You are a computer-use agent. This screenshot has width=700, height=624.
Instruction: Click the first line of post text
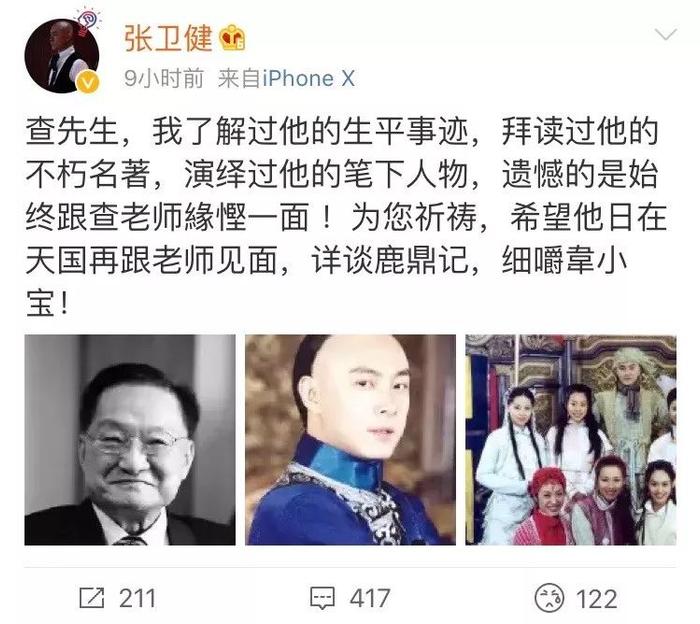tap(342, 132)
